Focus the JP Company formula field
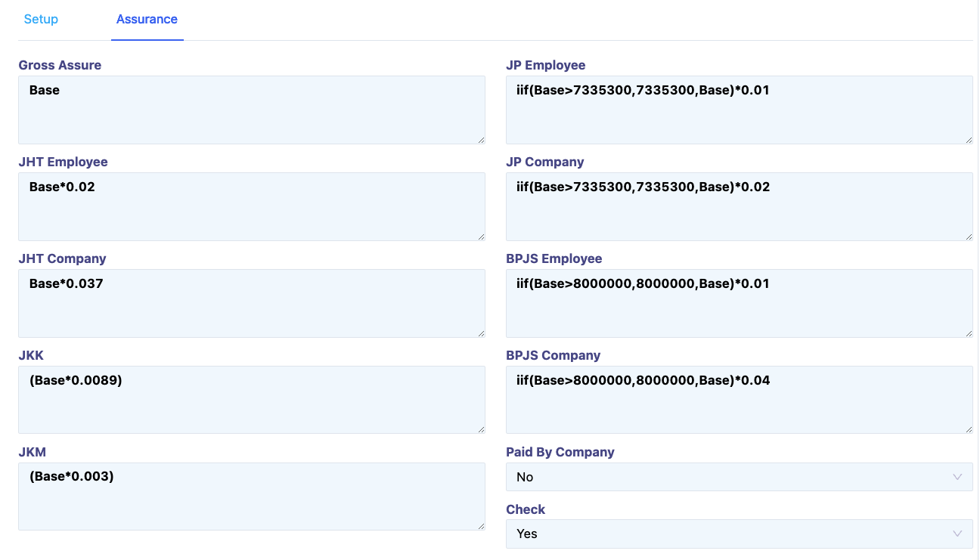 pos(739,206)
